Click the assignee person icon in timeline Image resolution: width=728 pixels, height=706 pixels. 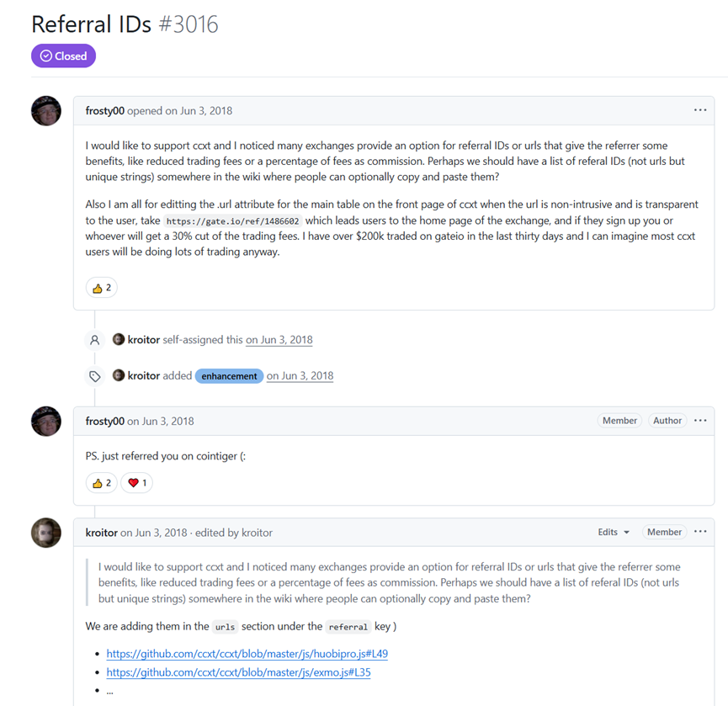pos(95,340)
